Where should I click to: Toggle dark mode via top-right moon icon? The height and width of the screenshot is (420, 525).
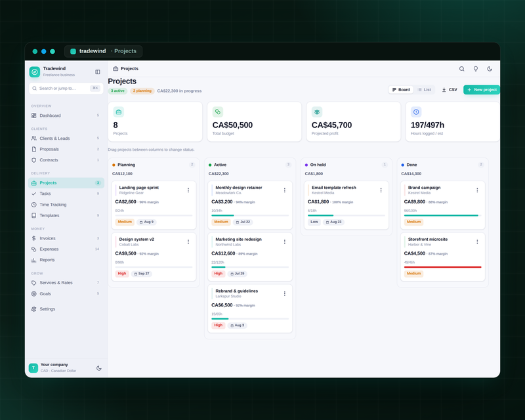490,69
